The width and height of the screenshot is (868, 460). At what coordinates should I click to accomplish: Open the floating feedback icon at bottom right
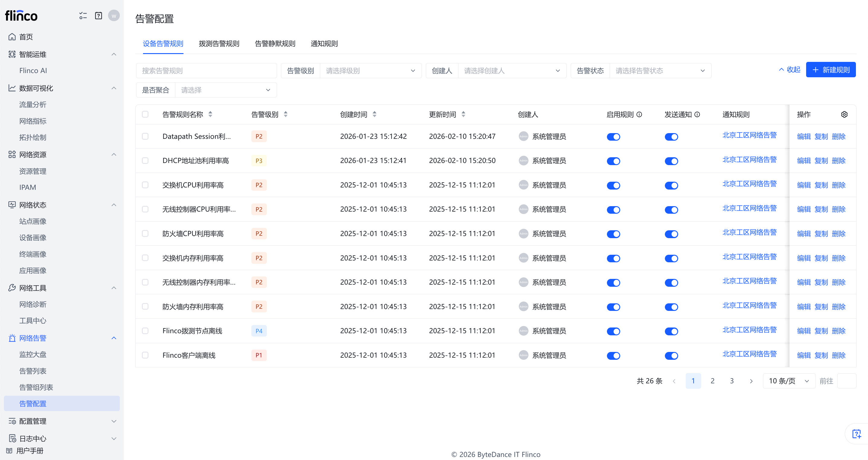coord(856,434)
